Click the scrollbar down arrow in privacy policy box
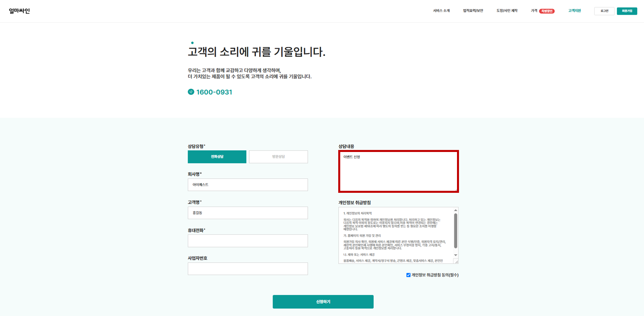 [455, 255]
